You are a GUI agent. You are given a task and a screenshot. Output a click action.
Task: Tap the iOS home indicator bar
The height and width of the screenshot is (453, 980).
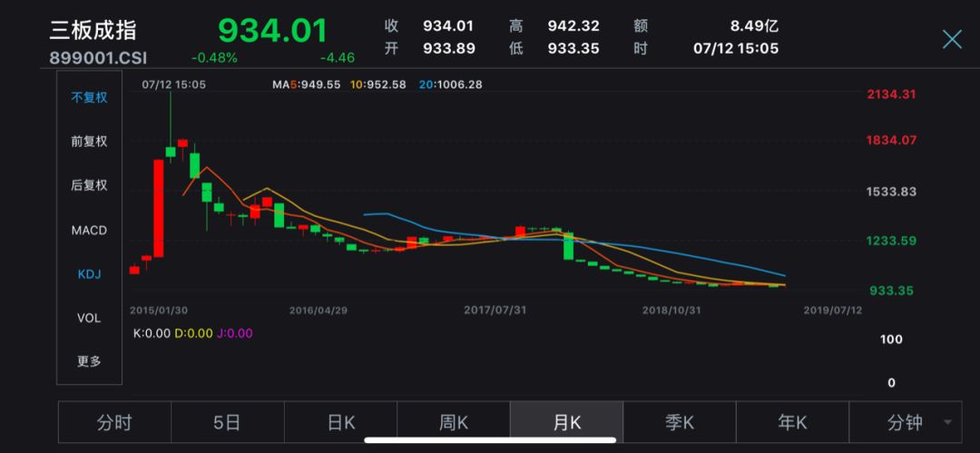490,440
